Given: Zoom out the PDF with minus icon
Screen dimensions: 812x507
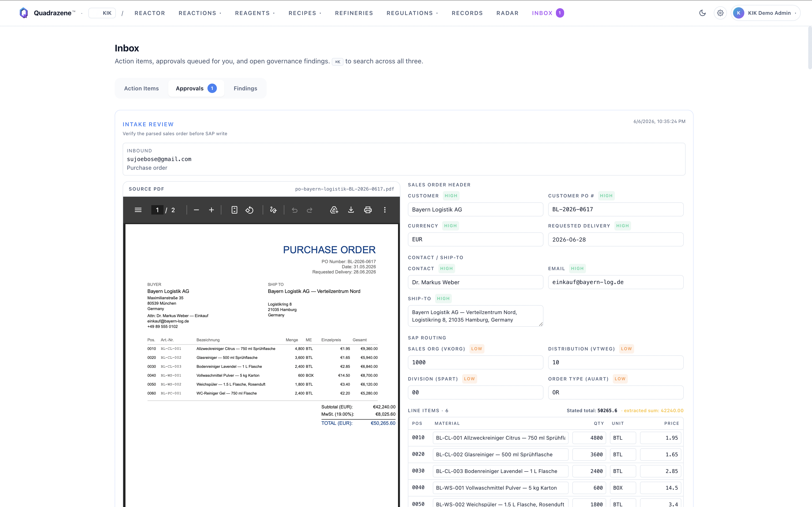Looking at the screenshot, I should point(196,210).
